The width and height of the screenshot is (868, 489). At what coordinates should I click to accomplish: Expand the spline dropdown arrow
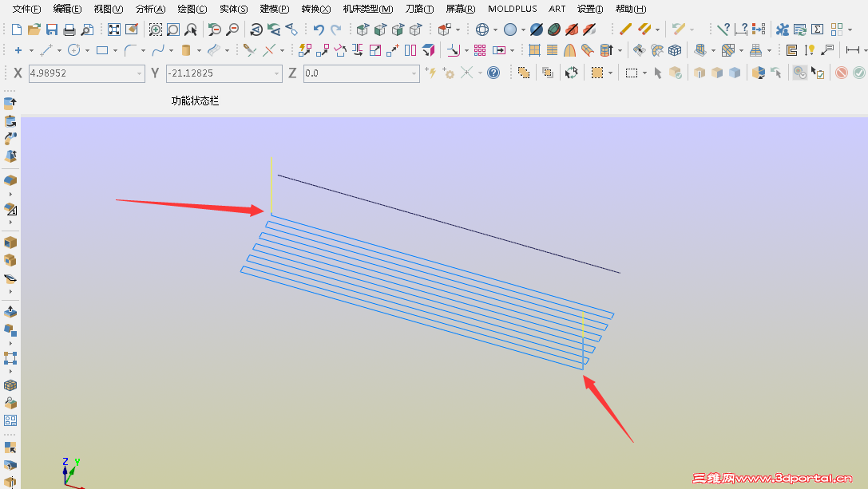point(171,50)
